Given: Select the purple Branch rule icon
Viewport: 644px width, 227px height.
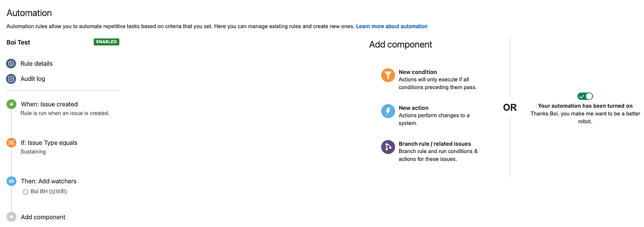Looking at the screenshot, I should click(x=388, y=147).
